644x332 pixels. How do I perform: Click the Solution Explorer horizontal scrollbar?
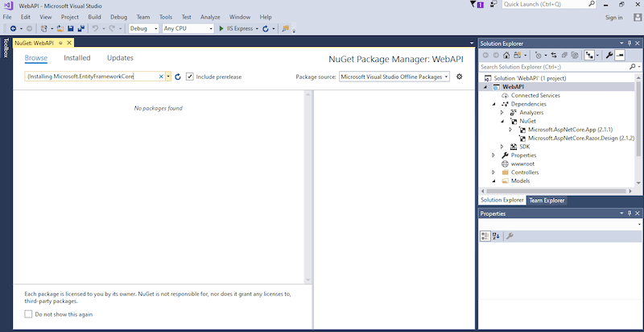pos(557,191)
